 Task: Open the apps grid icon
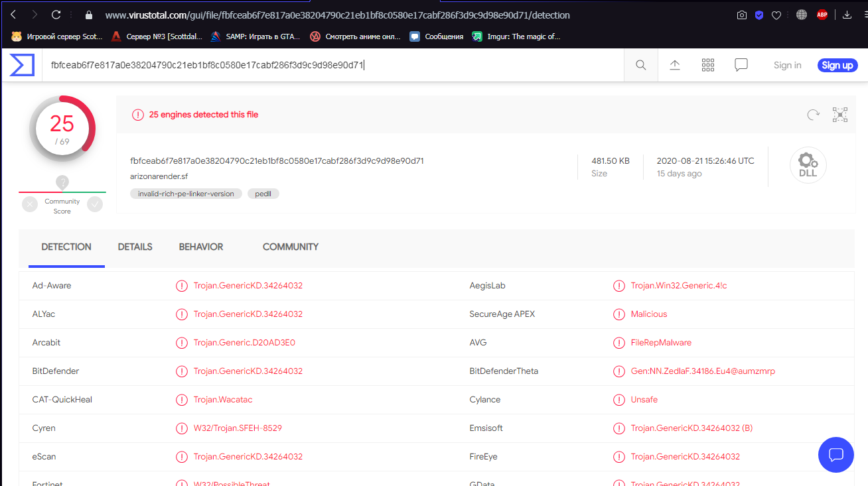point(708,65)
